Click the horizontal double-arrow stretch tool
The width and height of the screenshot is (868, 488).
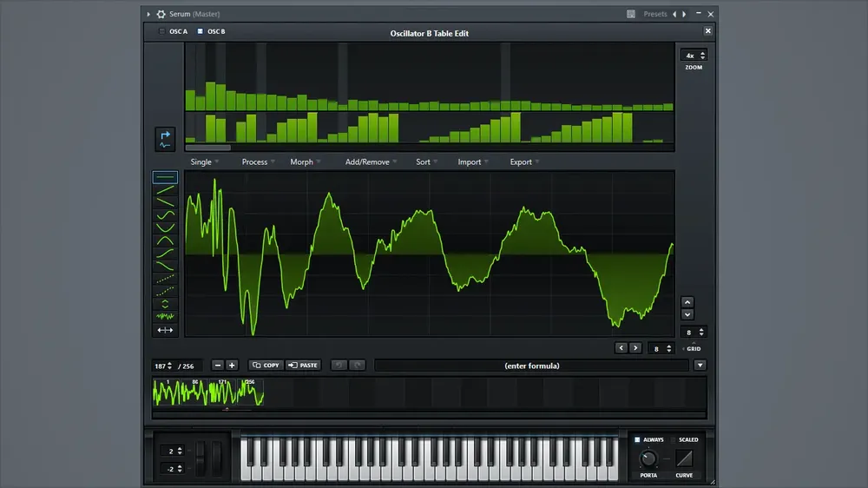[x=165, y=330]
